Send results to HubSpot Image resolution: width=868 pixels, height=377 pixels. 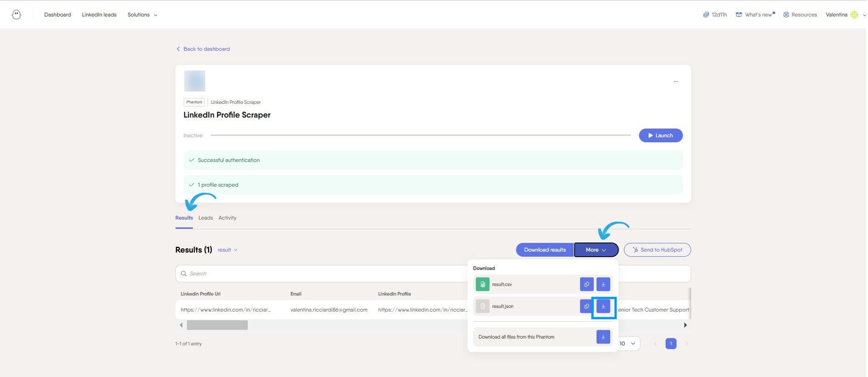[x=657, y=250]
